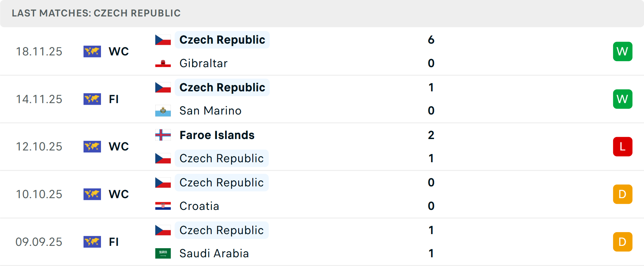This screenshot has width=644, height=266.
Task: Click the green W badge for San Marino match
Action: (x=623, y=99)
